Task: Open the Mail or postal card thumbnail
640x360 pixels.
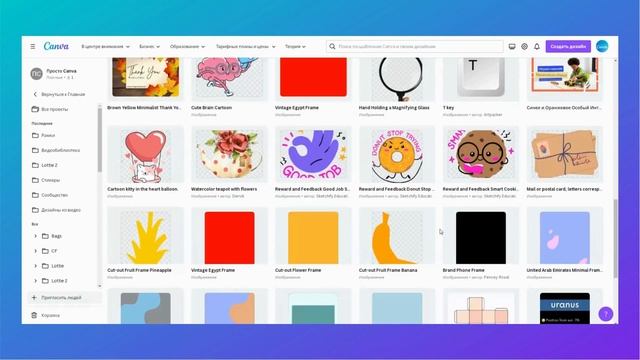Action: [x=565, y=155]
